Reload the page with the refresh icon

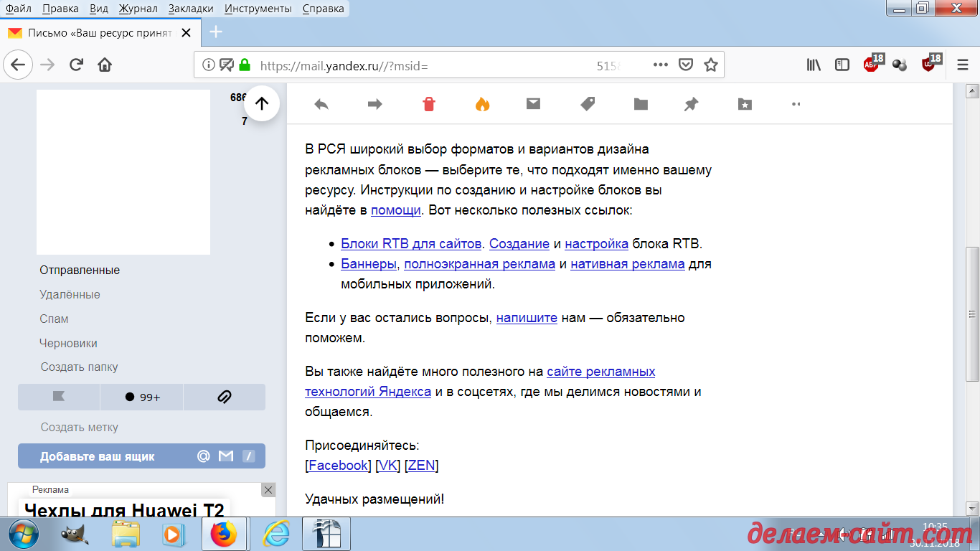point(76,65)
